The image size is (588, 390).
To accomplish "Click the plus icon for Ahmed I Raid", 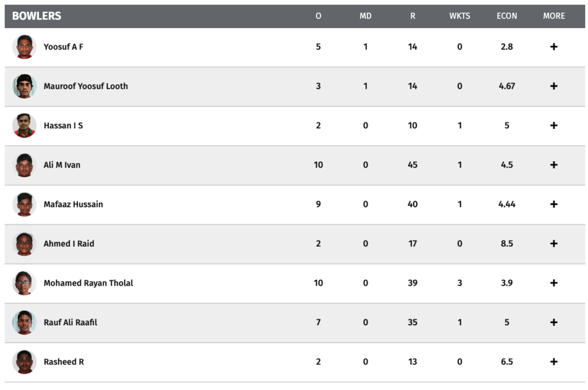I will click(x=554, y=244).
